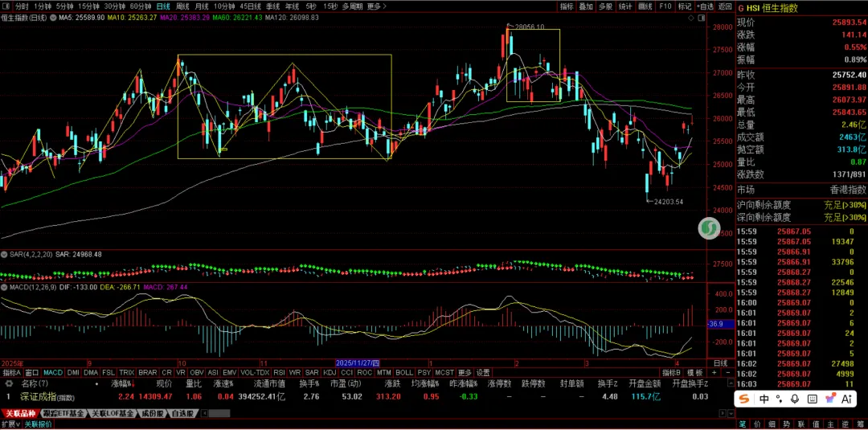Open 指标A indicator menu

coord(11,373)
